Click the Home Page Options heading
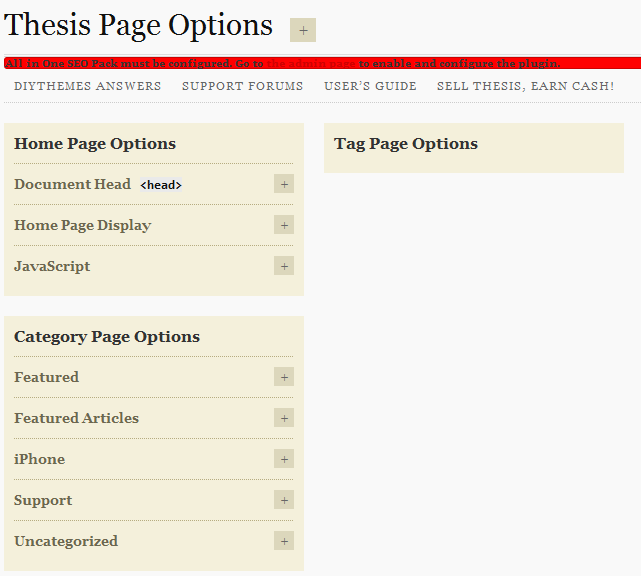 tap(95, 144)
